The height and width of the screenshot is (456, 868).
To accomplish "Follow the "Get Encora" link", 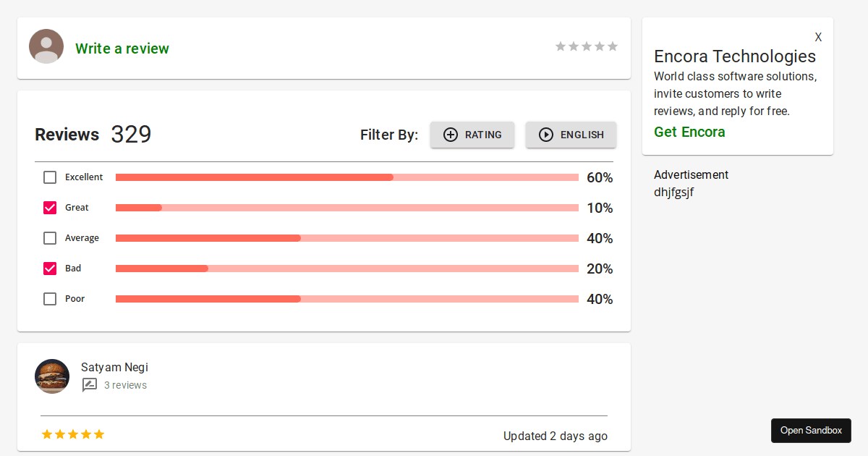I will tap(689, 132).
